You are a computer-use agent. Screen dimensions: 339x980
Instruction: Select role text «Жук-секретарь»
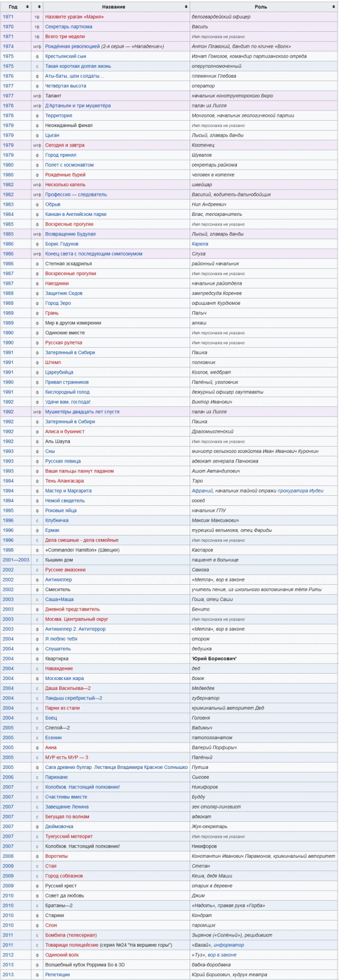[x=209, y=827]
